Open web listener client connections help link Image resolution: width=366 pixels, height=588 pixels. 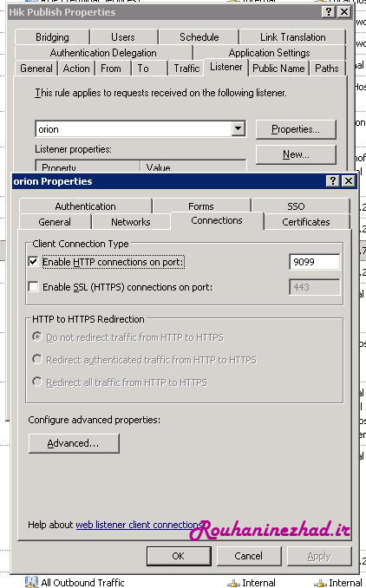(140, 524)
